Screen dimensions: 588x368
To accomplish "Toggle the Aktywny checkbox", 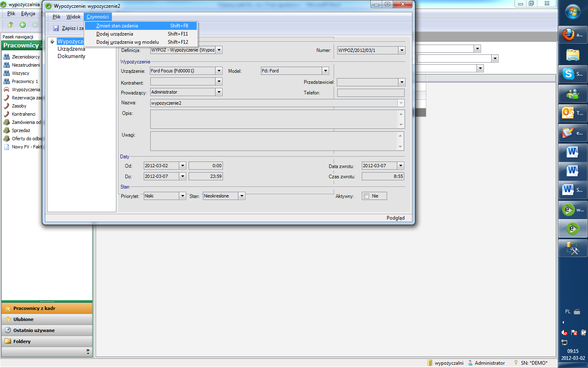I will pyautogui.click(x=367, y=196).
